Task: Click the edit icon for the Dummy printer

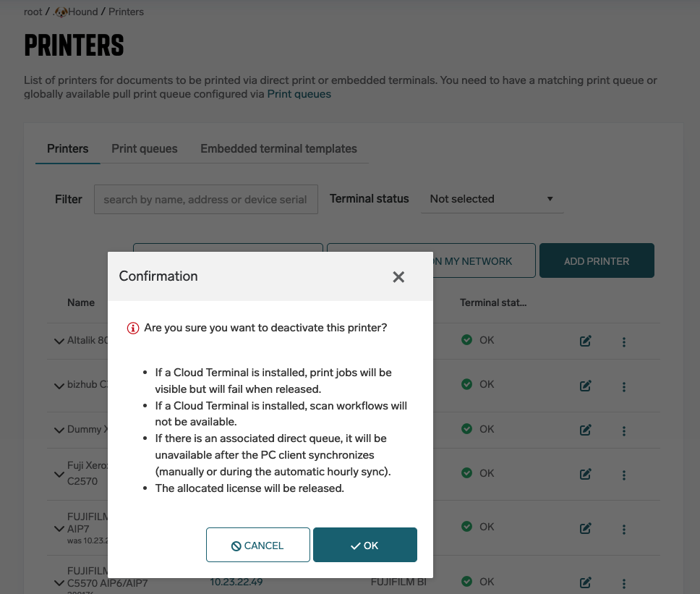Action: coord(586,430)
